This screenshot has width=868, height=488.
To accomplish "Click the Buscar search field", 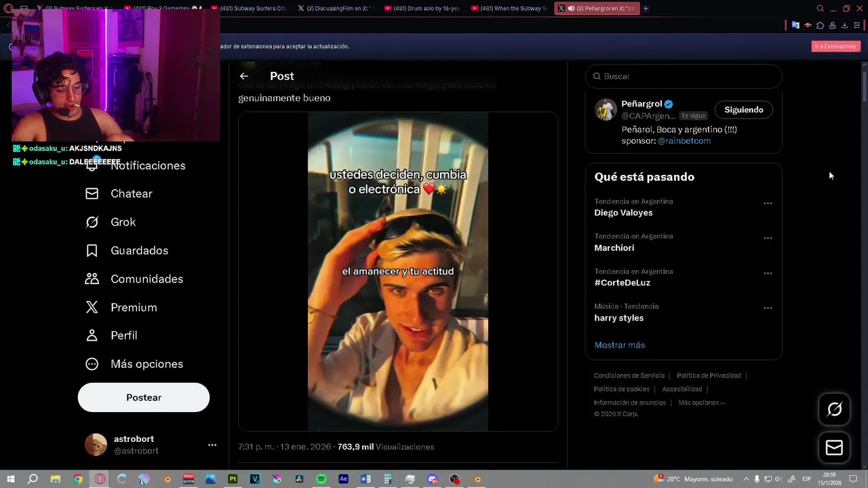I will pyautogui.click(x=684, y=77).
